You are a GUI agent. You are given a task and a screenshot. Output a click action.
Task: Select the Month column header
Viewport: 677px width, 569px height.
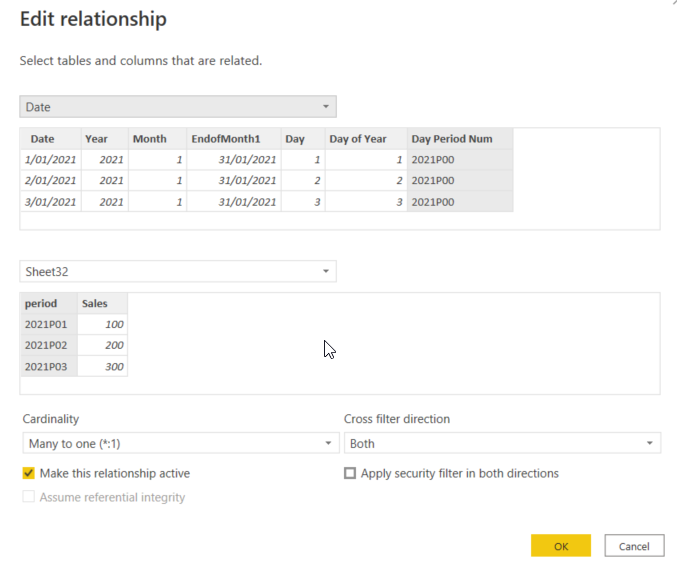point(158,139)
